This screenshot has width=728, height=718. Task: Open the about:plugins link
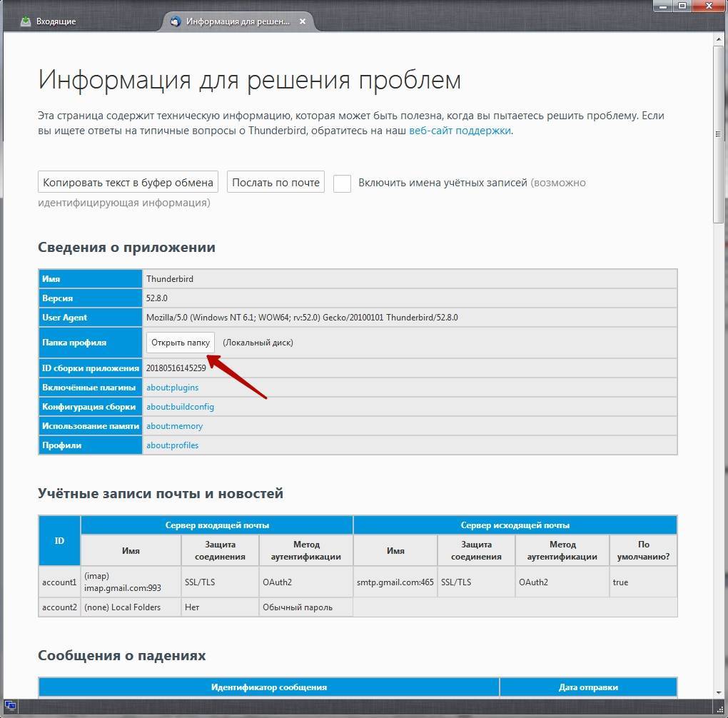click(173, 388)
